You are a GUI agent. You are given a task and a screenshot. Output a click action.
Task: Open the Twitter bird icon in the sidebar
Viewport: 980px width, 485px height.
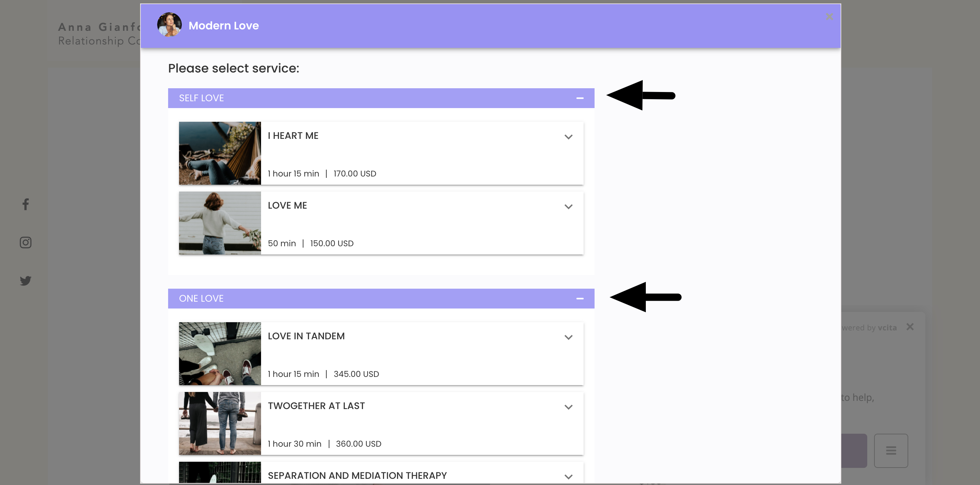26,280
